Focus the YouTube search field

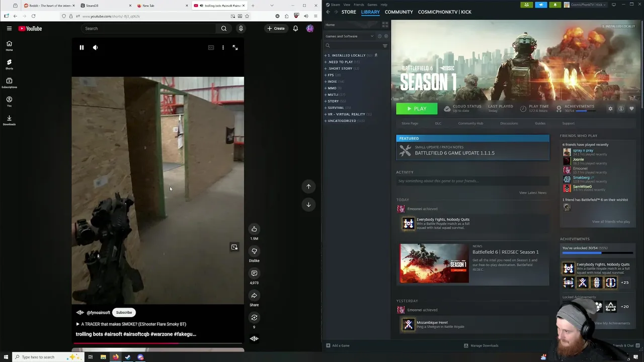coord(148,29)
